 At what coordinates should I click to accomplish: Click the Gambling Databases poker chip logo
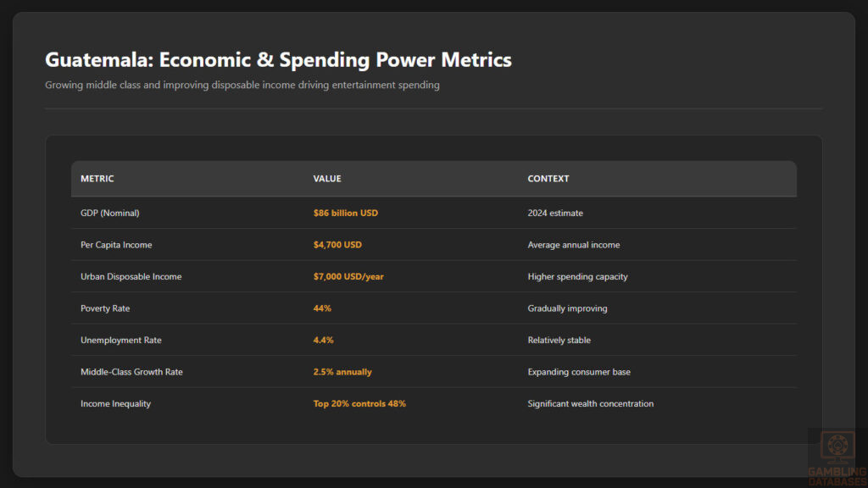coord(837,446)
